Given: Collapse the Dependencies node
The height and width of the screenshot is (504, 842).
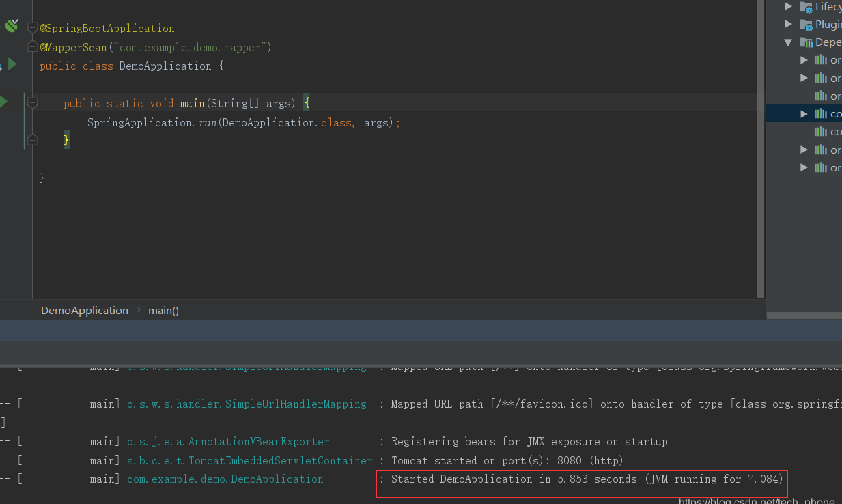Looking at the screenshot, I should click(789, 42).
